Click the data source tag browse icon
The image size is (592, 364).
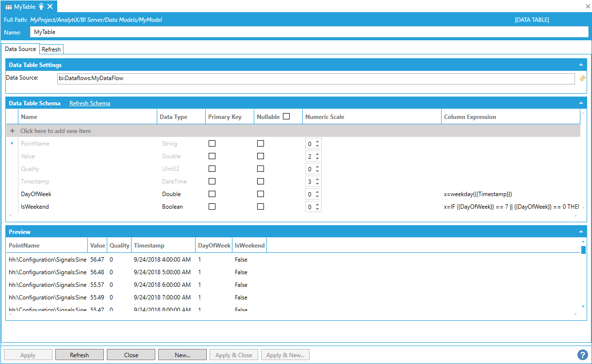pos(582,78)
